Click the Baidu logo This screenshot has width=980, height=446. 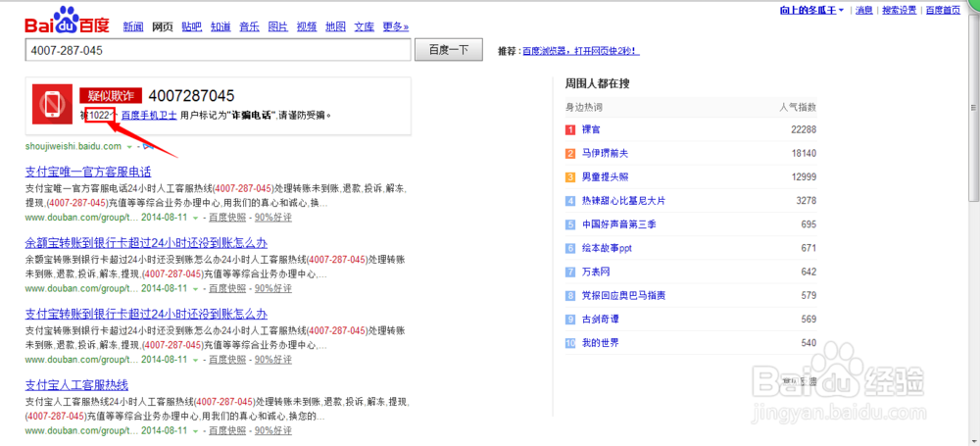pos(67,21)
